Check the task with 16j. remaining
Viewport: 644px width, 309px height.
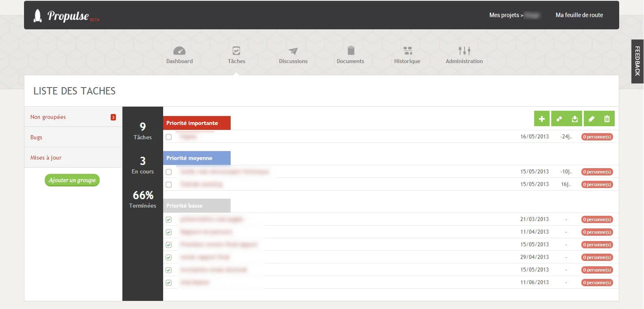click(169, 185)
